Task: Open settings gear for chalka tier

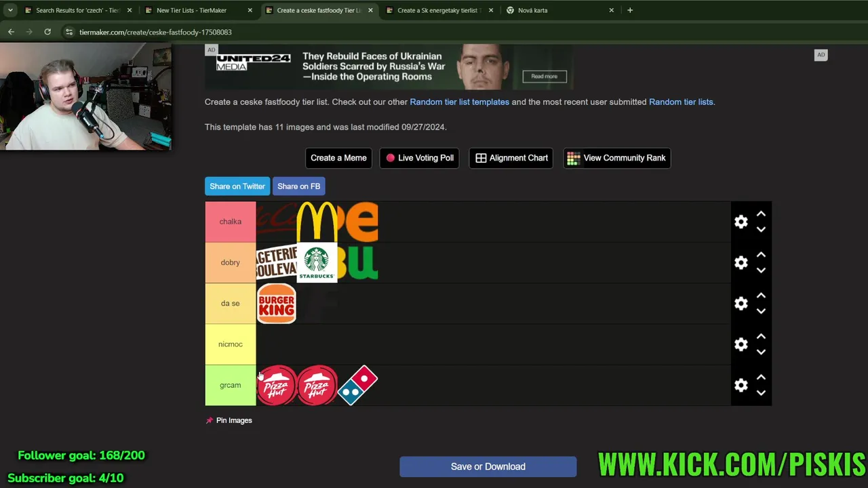Action: pos(741,222)
